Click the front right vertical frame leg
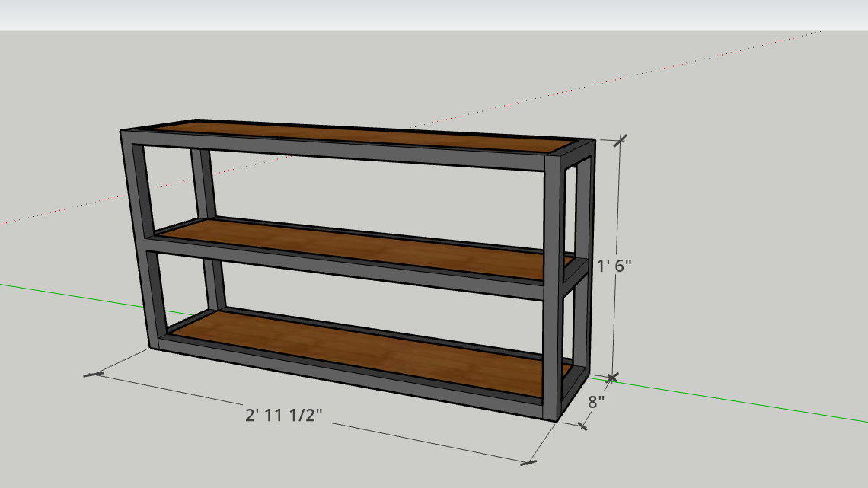The width and height of the screenshot is (868, 488). coord(551,289)
